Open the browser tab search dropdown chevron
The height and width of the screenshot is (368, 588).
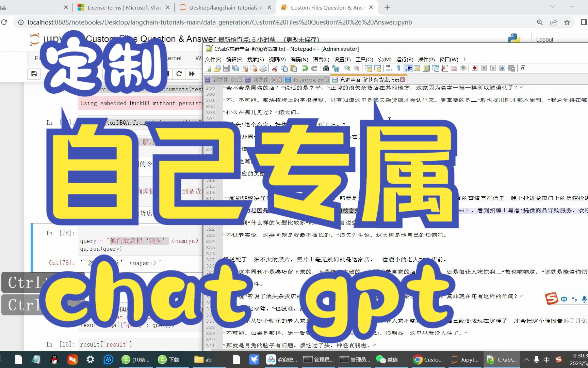pyautogui.click(x=552, y=6)
